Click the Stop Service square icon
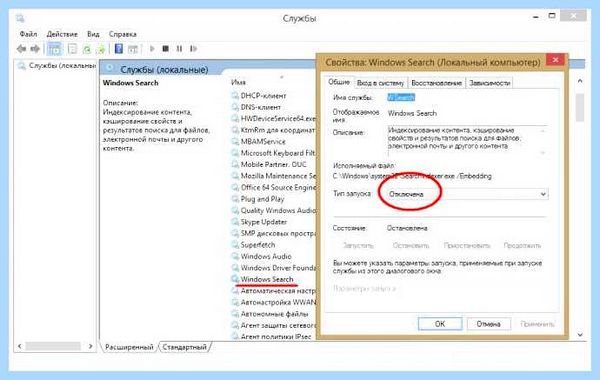Image resolution: width=600 pixels, height=380 pixels. (x=165, y=49)
